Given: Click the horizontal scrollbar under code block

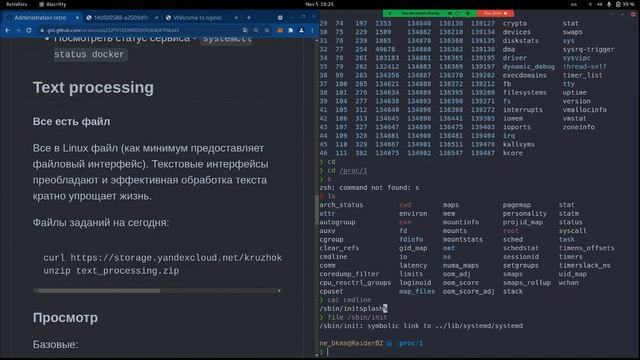Looking at the screenshot, I should click(x=99, y=291).
